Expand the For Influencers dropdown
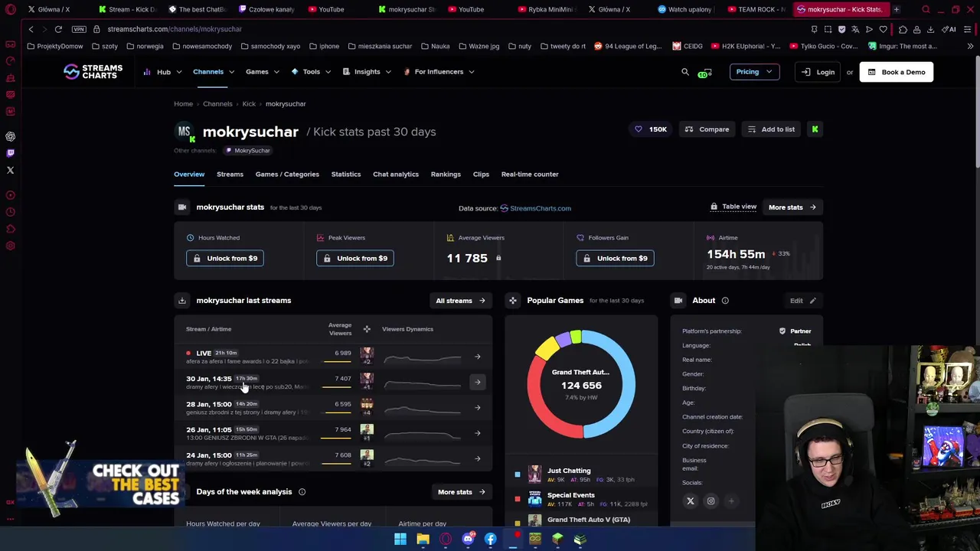 [439, 72]
